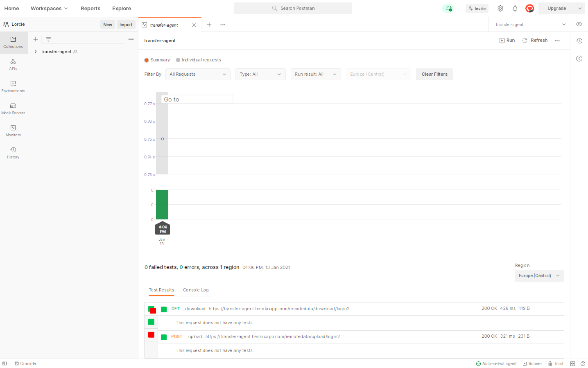Click the green status square beside POST upload

164,337
